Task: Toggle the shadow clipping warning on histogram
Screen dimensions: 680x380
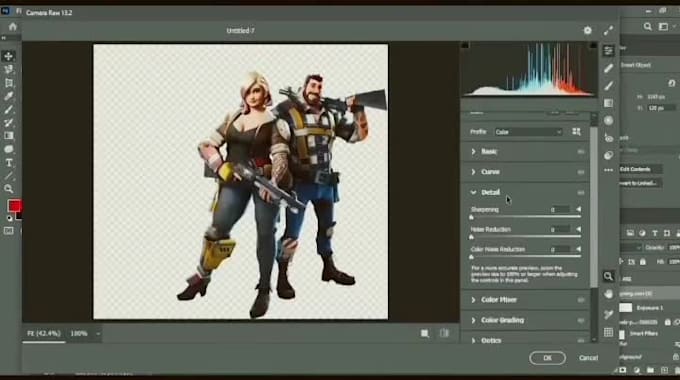Action: point(465,45)
